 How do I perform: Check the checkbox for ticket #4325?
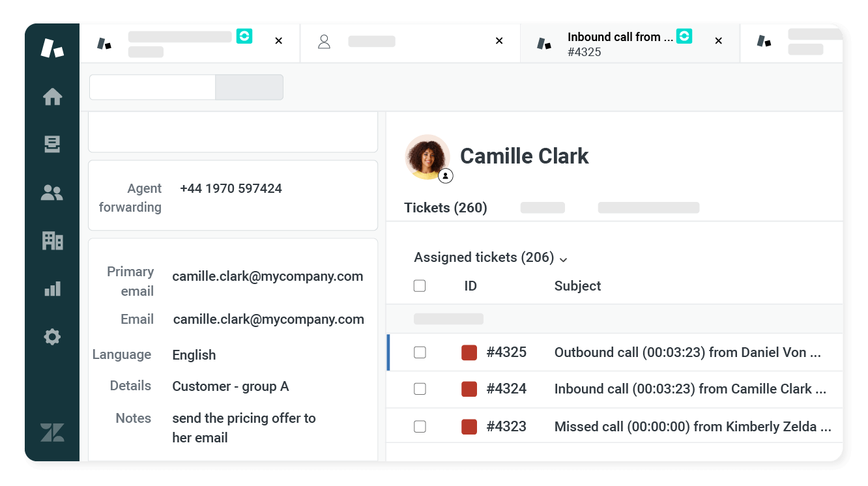point(420,352)
